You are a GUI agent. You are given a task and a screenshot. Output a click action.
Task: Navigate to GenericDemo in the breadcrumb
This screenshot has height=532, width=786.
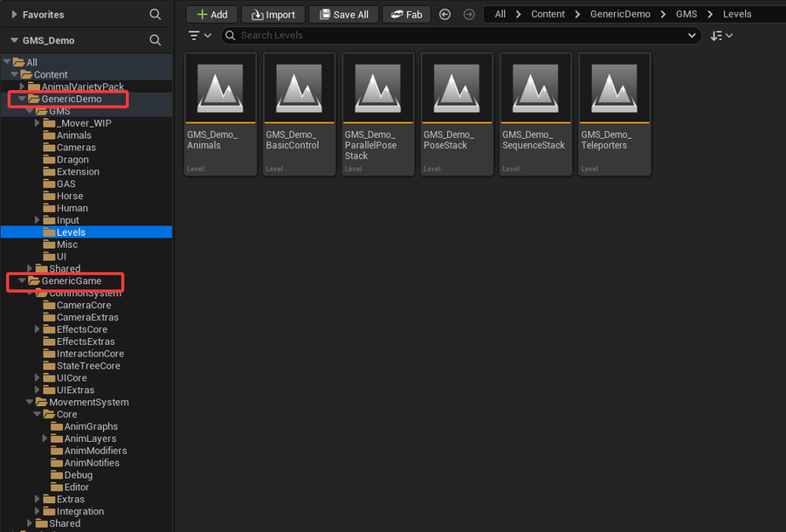620,14
